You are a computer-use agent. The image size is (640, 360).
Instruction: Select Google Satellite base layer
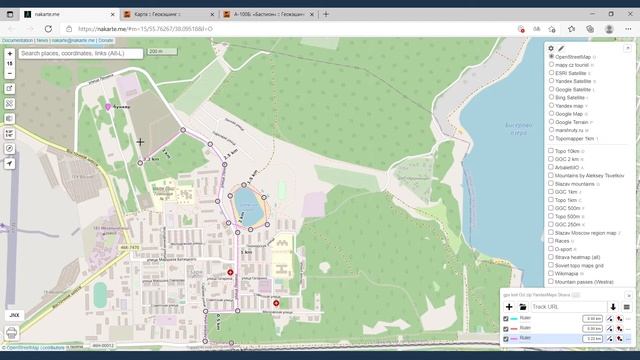572,89
